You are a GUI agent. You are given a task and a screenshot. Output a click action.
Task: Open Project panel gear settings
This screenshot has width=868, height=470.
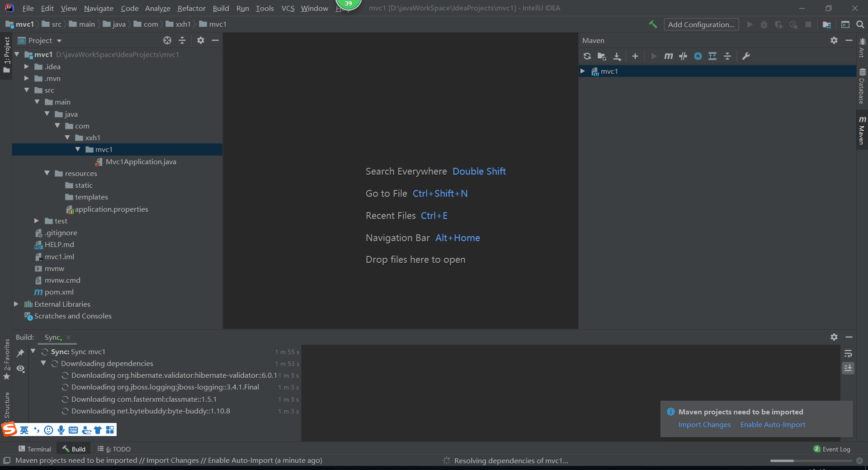point(201,40)
